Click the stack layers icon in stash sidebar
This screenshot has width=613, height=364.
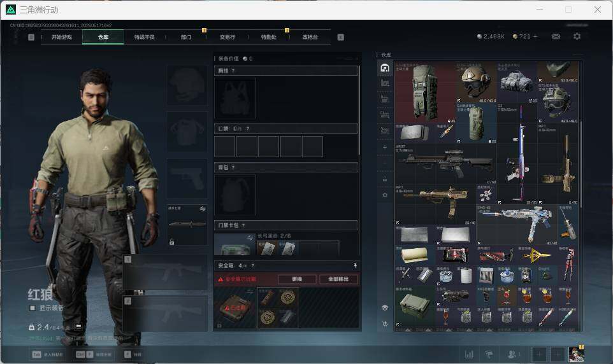tap(385, 308)
